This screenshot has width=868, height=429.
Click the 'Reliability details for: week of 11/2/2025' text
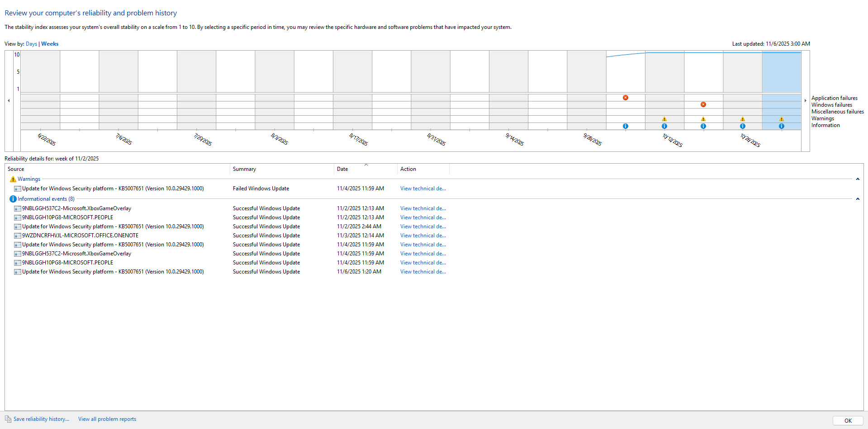tap(52, 159)
